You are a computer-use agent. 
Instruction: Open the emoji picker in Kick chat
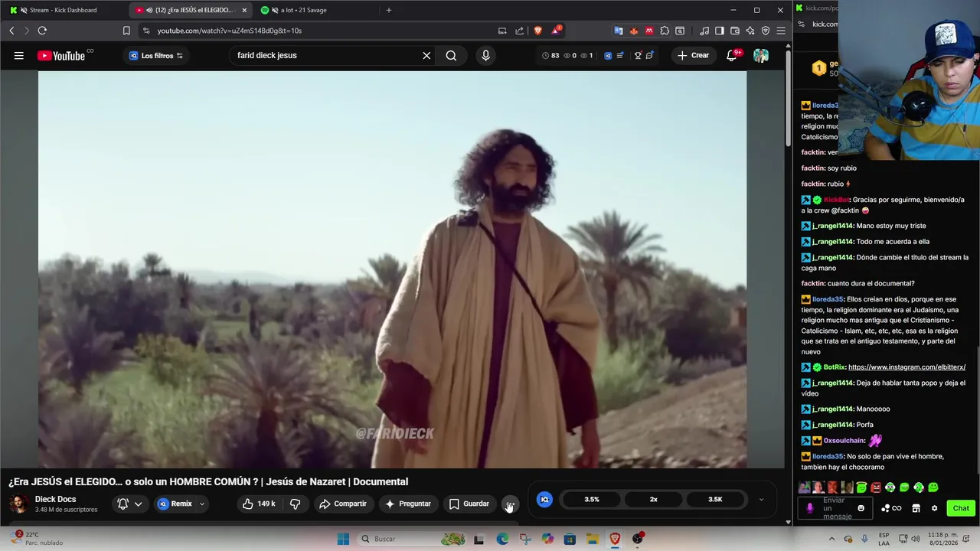[x=861, y=508]
